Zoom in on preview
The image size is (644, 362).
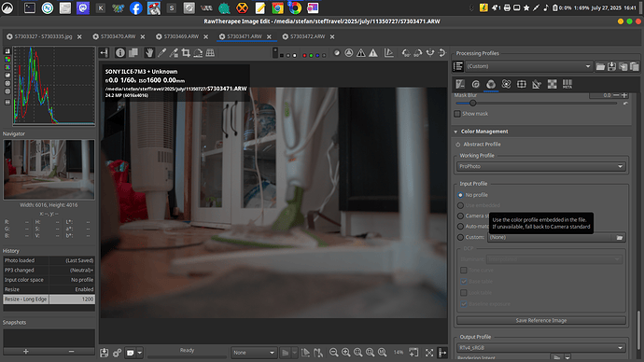pyautogui.click(x=346, y=353)
